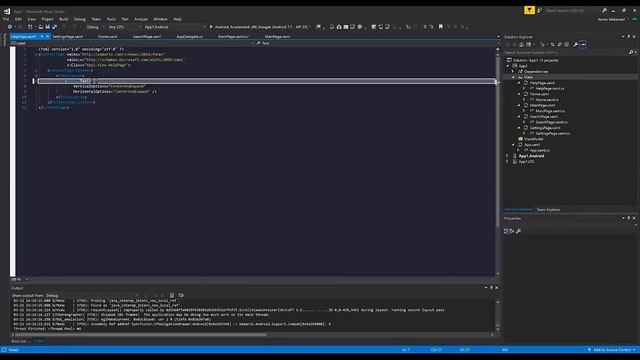
Task: Open the Debug menu
Action: [x=80, y=19]
